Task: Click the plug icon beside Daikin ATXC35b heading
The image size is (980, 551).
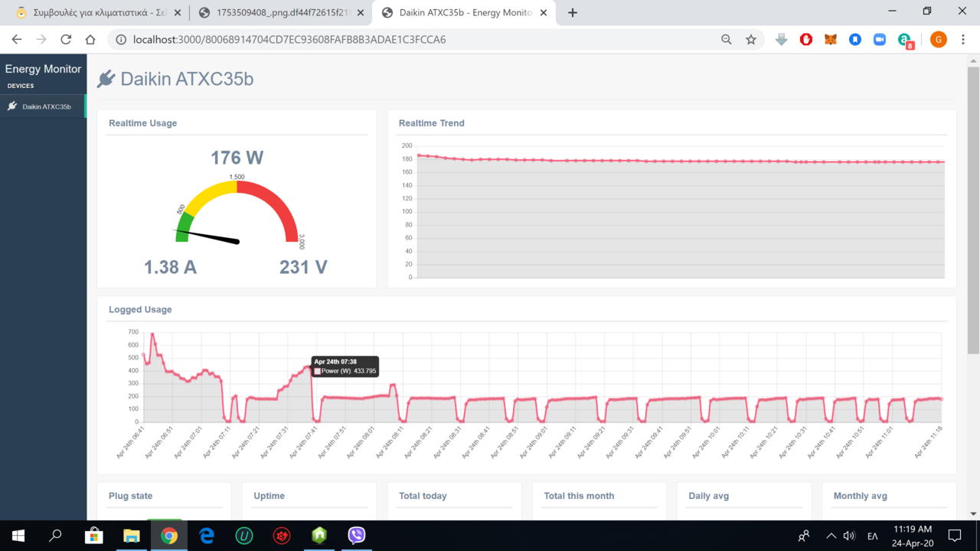Action: 106,79
